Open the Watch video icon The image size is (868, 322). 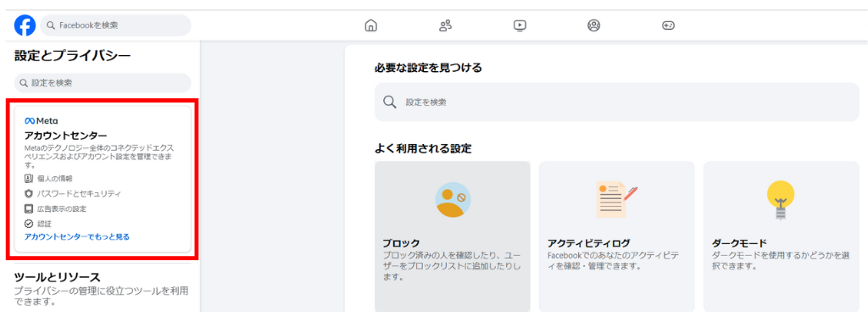point(520,25)
